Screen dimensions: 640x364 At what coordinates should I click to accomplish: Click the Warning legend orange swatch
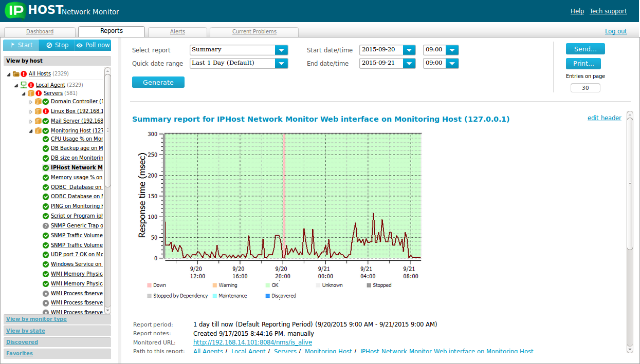click(x=215, y=285)
